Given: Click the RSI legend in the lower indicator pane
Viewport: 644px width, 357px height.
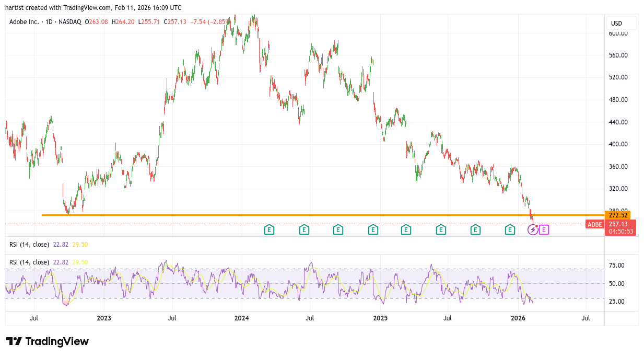Looking at the screenshot, I should point(29,262).
